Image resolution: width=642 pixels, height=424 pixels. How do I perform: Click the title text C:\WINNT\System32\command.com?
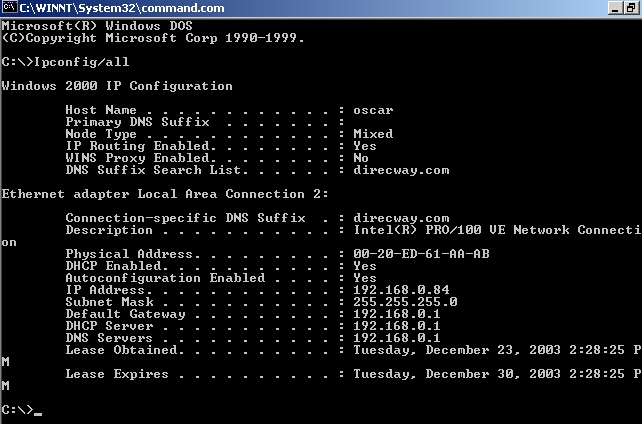(x=122, y=8)
